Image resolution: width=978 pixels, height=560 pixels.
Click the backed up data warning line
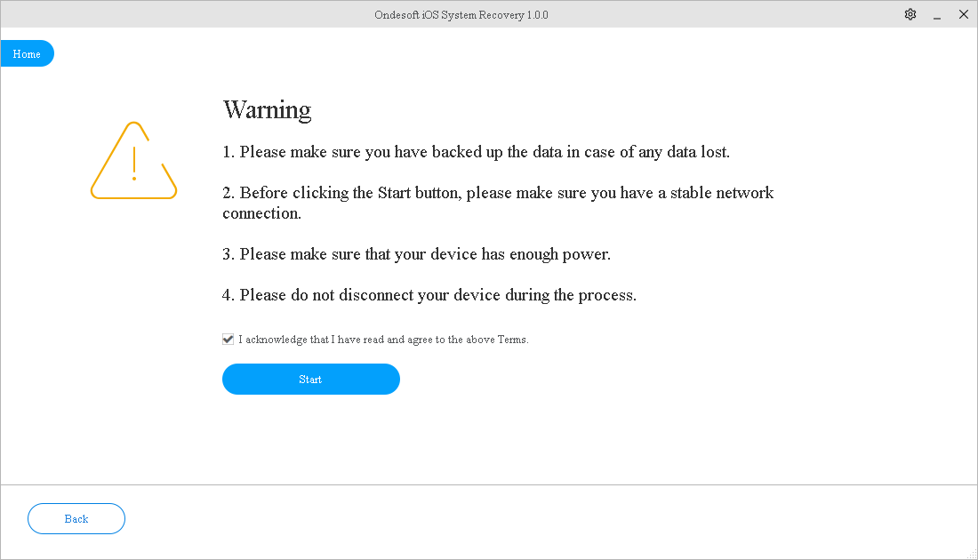(x=476, y=152)
